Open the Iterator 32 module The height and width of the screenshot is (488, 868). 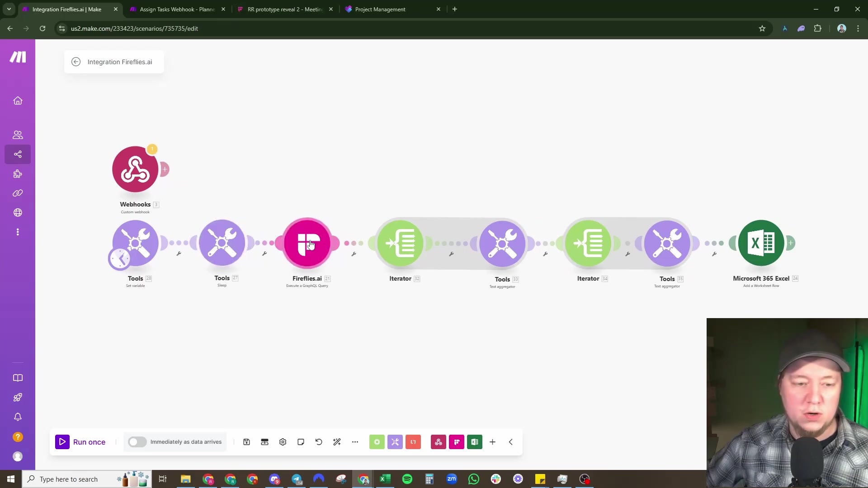pyautogui.click(x=400, y=243)
